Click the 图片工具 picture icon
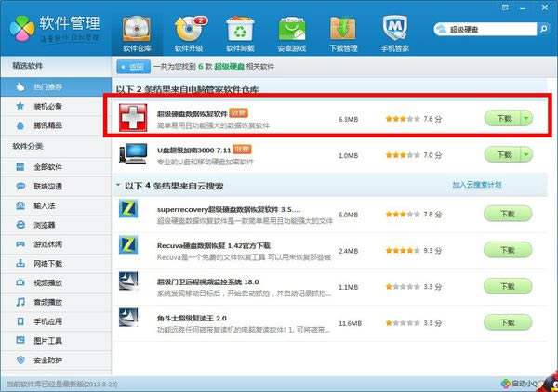This screenshot has height=392, width=558. [x=20, y=341]
